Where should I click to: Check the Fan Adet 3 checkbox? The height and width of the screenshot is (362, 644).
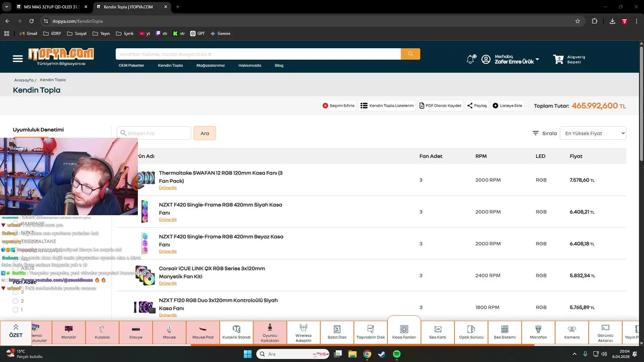click(x=15, y=292)
